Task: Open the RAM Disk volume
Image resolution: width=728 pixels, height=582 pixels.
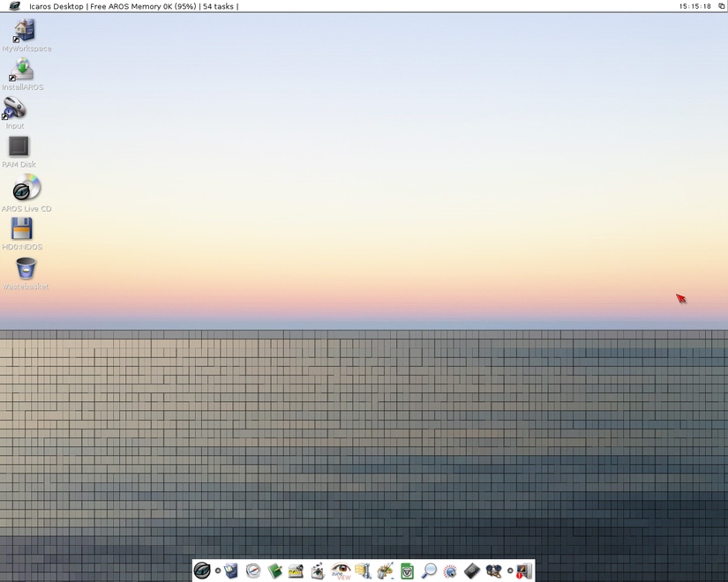Action: coord(18,147)
